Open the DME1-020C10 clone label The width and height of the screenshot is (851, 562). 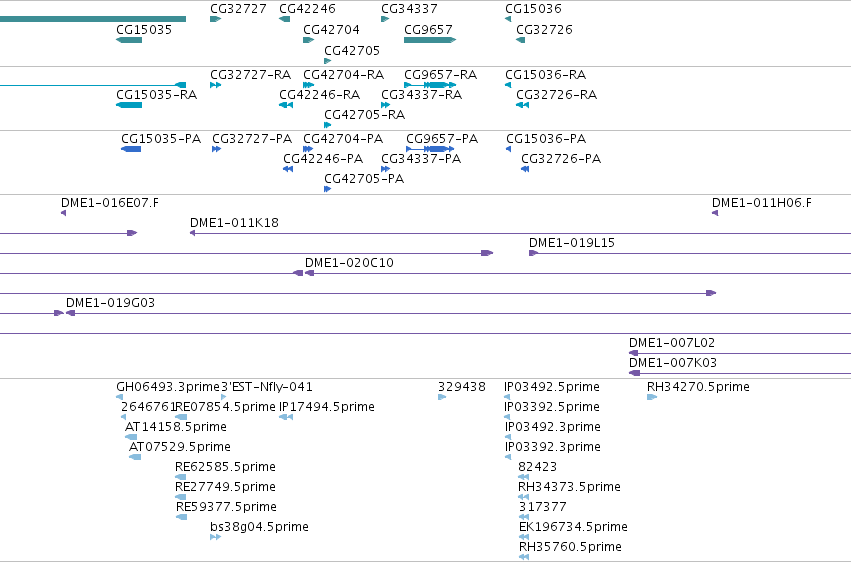[349, 263]
